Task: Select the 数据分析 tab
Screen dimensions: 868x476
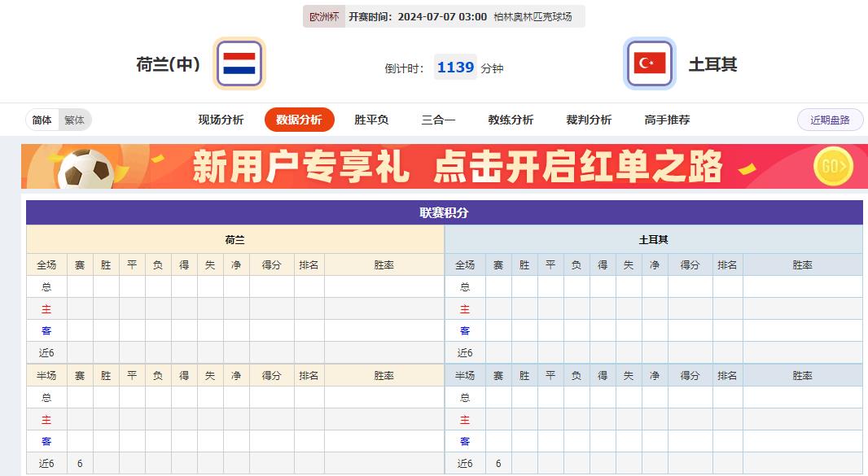Action: tap(299, 119)
